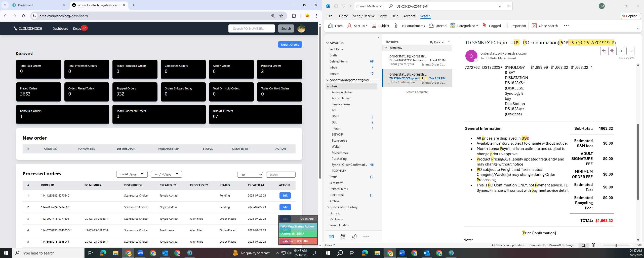Bookmark this page with the star icon

click(281, 16)
